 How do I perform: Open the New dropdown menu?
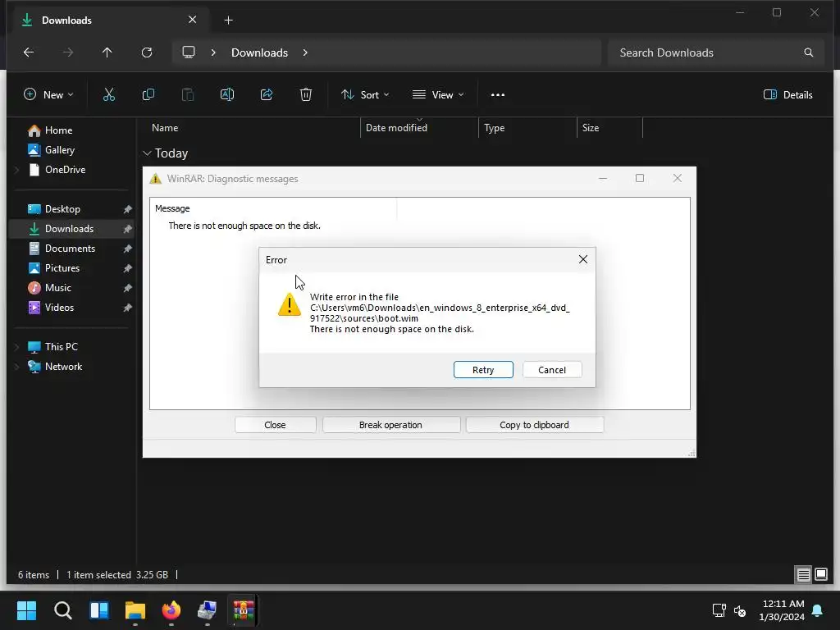pyautogui.click(x=48, y=95)
